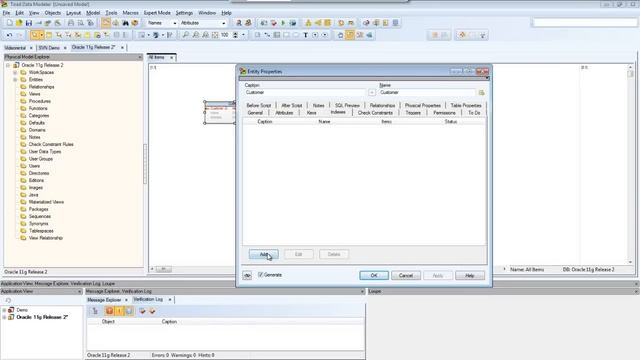The image size is (640, 360).
Task: Select the Tablespaces folder in the tree
Action: [41, 231]
